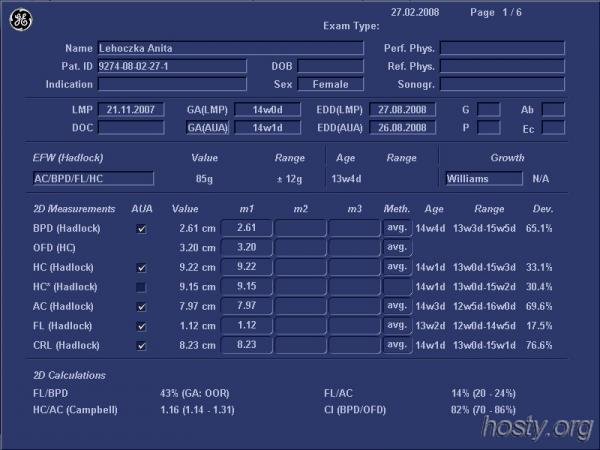The height and width of the screenshot is (450, 600).
Task: Click the Name field Lehoczka Anita
Action: (231, 48)
